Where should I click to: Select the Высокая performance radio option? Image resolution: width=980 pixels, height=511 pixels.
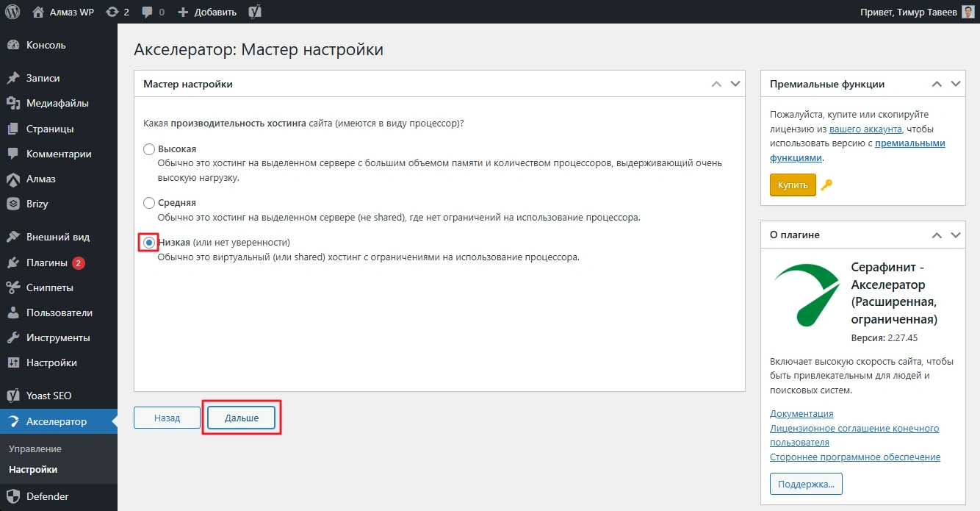click(x=149, y=149)
